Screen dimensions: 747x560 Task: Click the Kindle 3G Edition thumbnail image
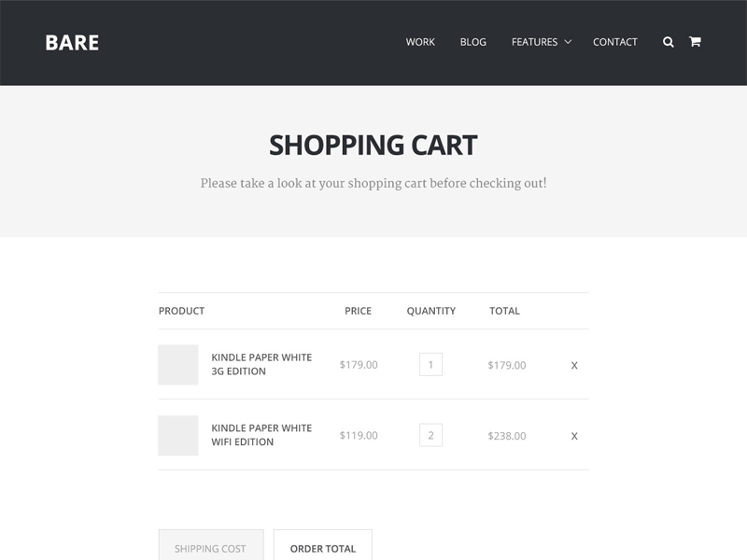pos(178,364)
